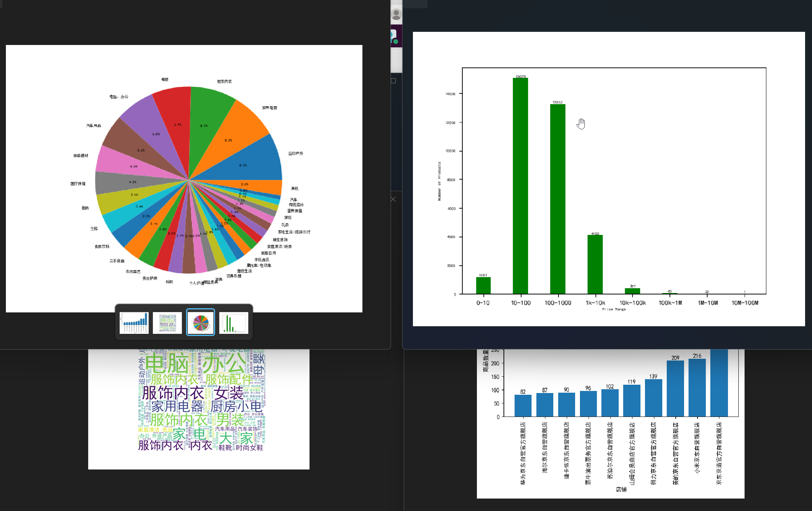Image resolution: width=812 pixels, height=511 pixels.
Task: Close the panel with the X icon
Action: click(393, 199)
